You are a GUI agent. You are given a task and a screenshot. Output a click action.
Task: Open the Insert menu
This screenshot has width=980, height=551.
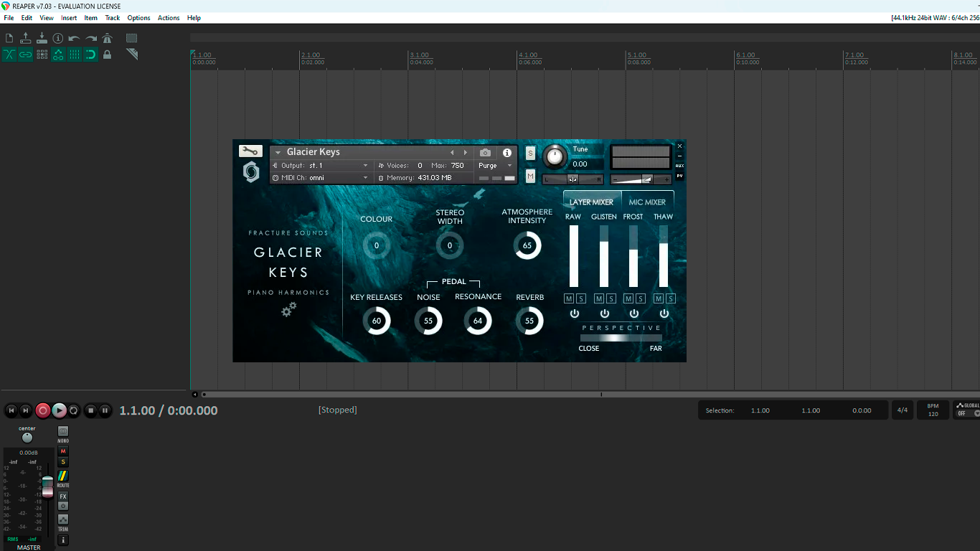click(69, 18)
